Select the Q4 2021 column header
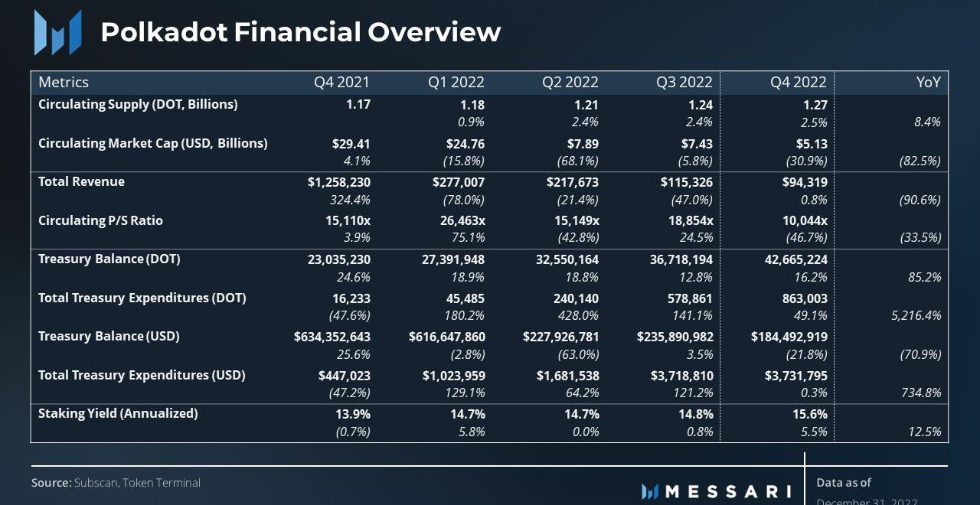 point(341,82)
